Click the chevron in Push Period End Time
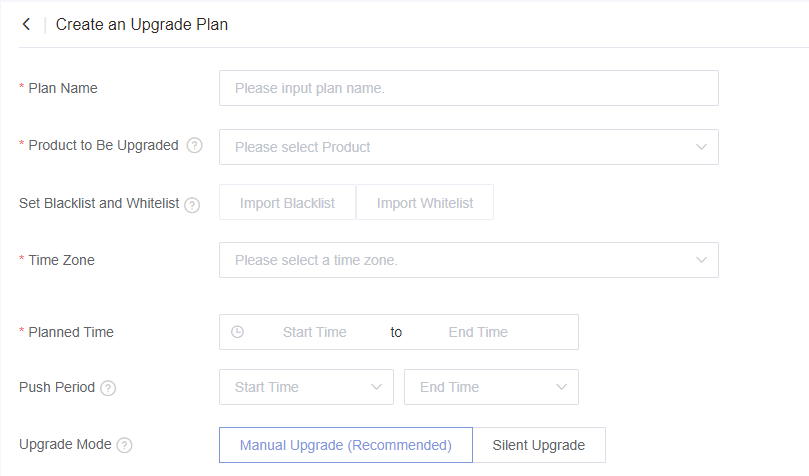Screen dimensions: 809x476 click(561, 387)
